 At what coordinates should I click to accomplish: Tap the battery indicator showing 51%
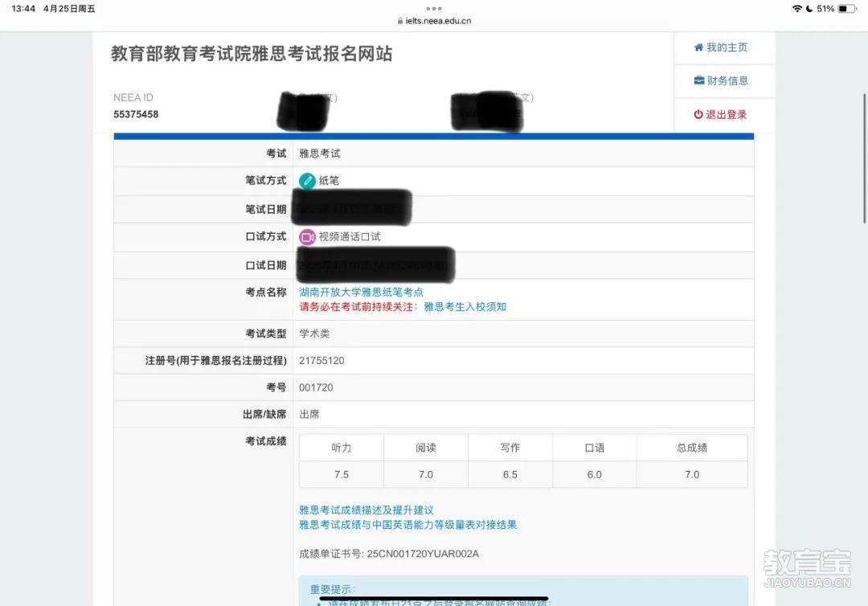coord(847,8)
